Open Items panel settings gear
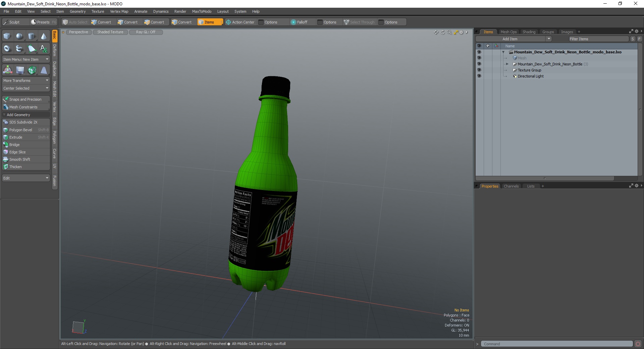This screenshot has height=349, width=644. 637,31
